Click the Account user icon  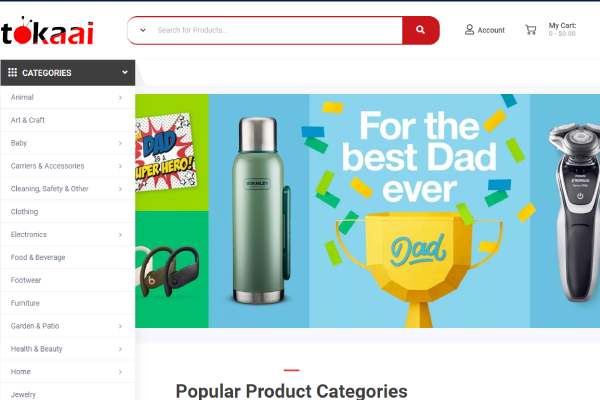[x=469, y=30]
